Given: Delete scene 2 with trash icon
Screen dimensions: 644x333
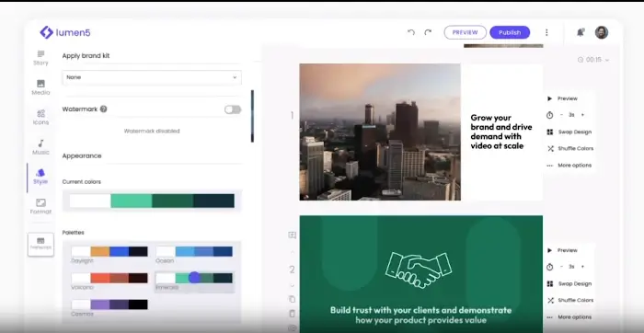Looking at the screenshot, I should (x=292, y=314).
